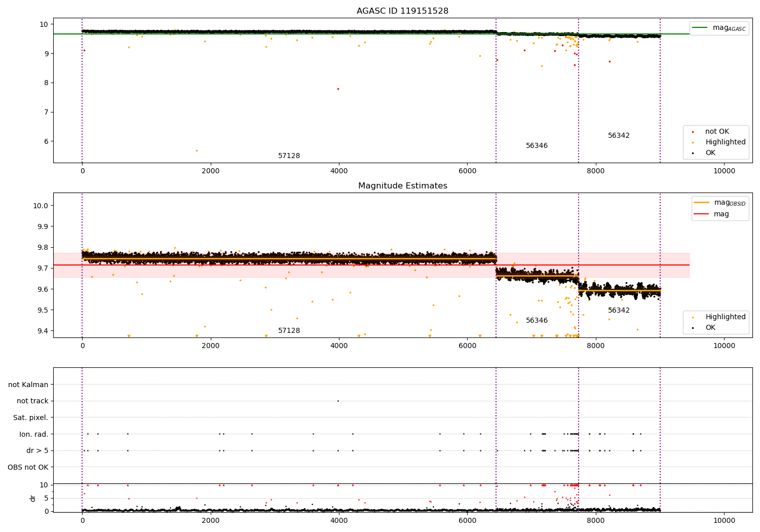760x532 pixels.
Task: Click the "Sat. pixel." row label
Action: (x=31, y=418)
